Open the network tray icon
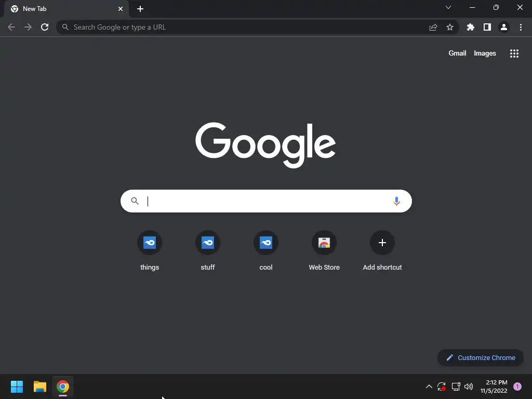Viewport: 532px width, 399px height. (456, 387)
